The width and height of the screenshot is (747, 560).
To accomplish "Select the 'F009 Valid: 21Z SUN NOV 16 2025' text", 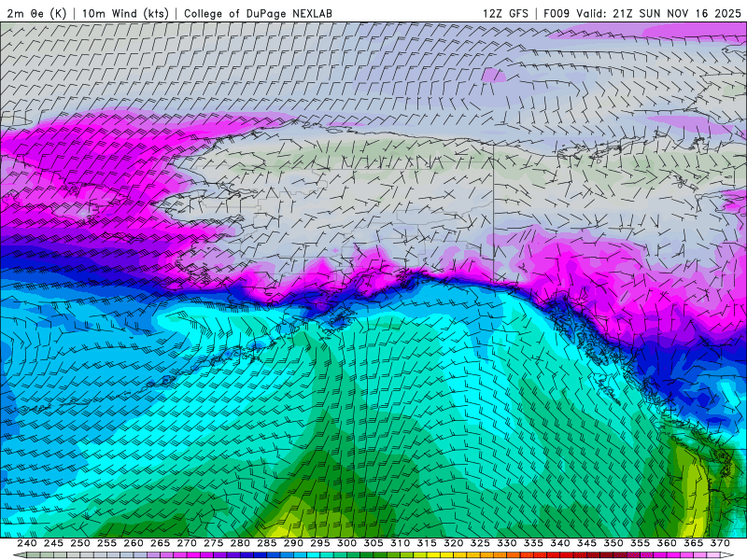I will point(642,13).
